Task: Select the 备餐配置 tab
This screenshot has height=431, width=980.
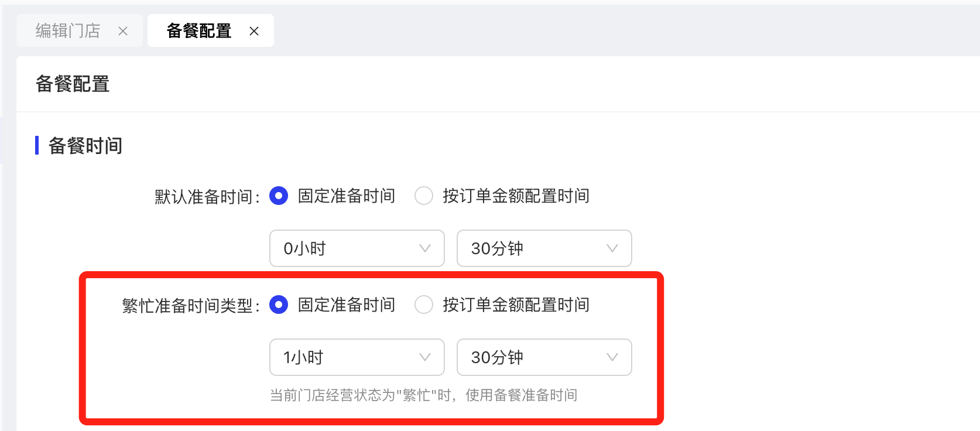Action: (x=211, y=30)
